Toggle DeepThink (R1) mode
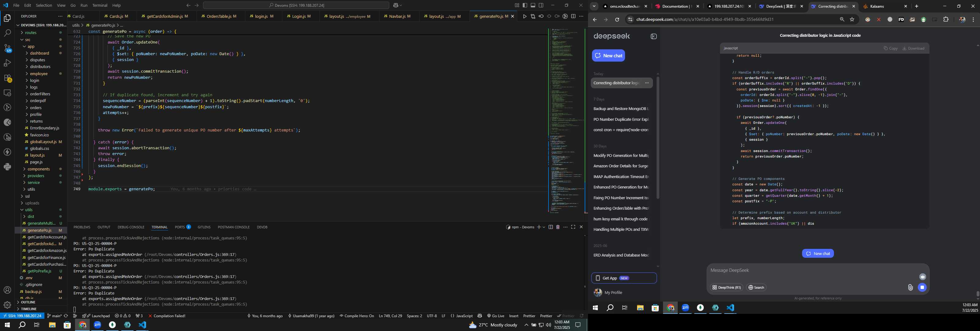Screen dimensions: 980x331 (x=727, y=287)
